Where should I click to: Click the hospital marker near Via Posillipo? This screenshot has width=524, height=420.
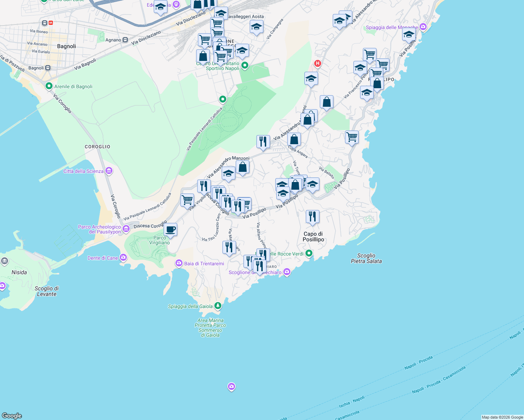(x=317, y=63)
